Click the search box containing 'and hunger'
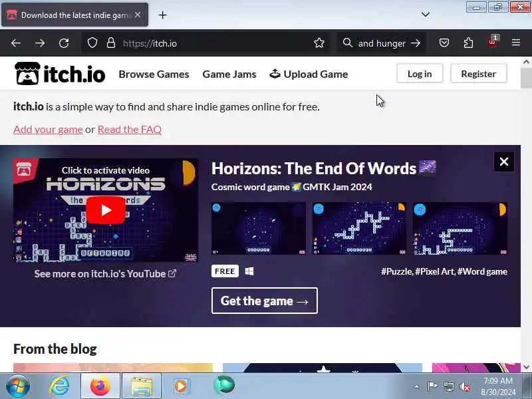Screen dimensions: 532x399 [x=382, y=43]
